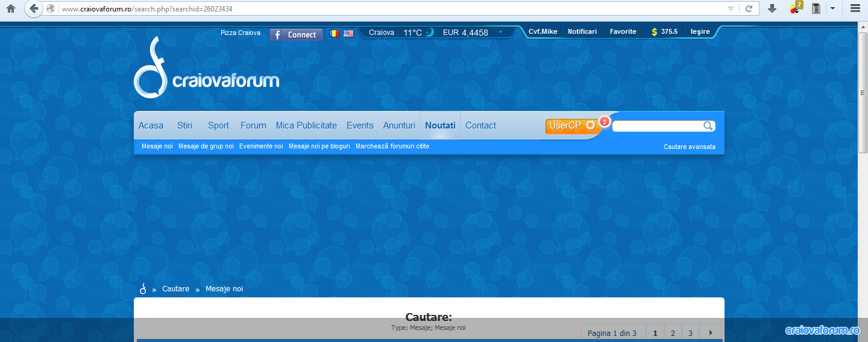Open the Anunturi navigation tab
The width and height of the screenshot is (868, 342).
(399, 125)
